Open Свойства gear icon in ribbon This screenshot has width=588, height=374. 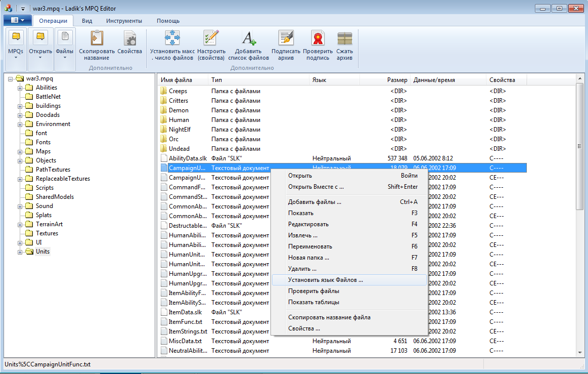(129, 42)
